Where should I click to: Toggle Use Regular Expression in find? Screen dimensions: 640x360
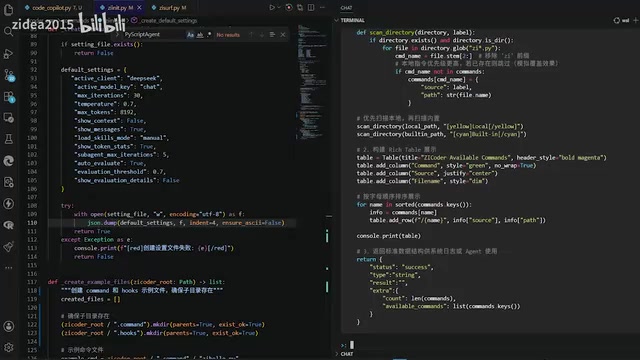click(209, 35)
